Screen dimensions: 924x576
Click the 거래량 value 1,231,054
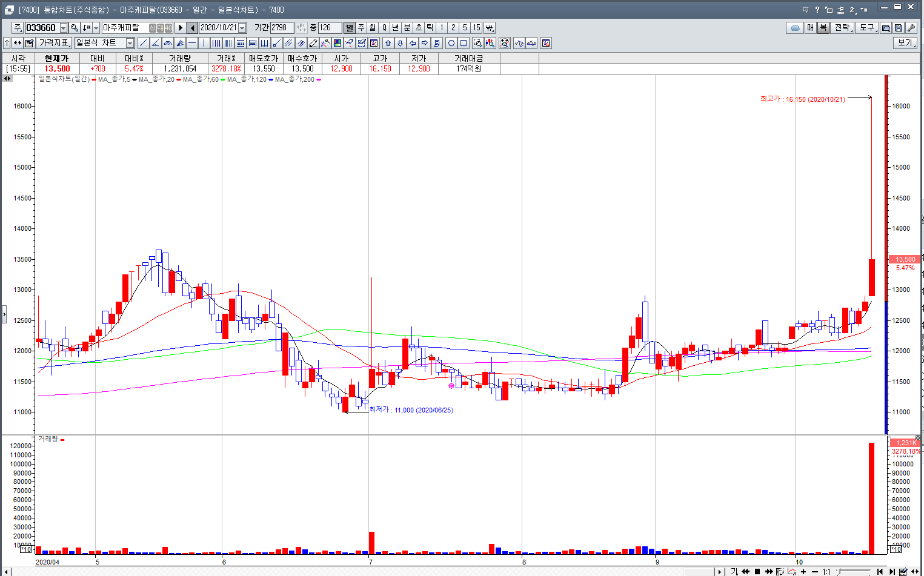[180, 69]
